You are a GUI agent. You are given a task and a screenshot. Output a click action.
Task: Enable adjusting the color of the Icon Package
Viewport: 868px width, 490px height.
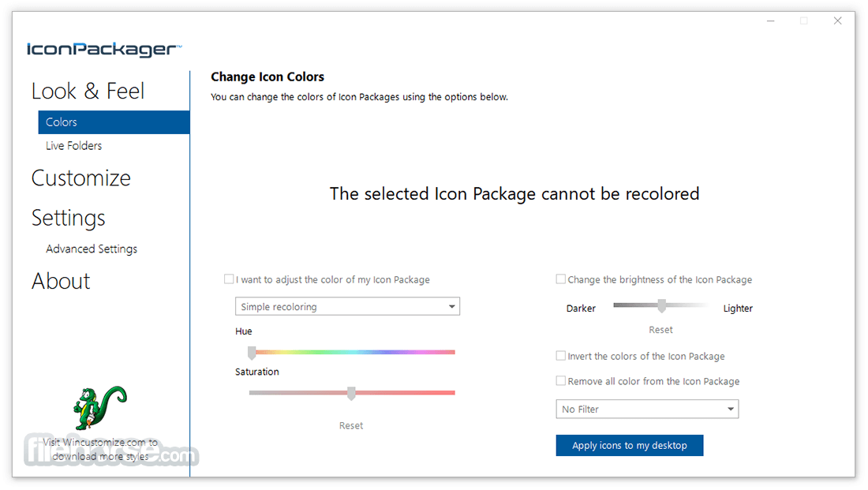229,279
